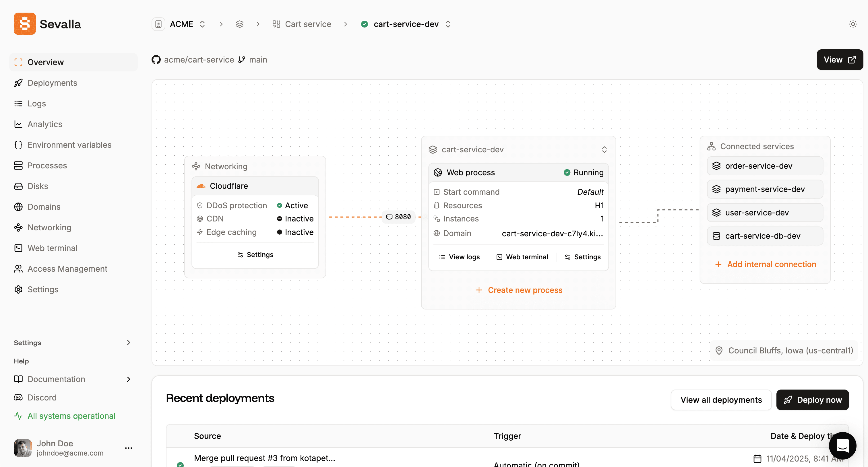Expand the cart-service-dev card selector
This screenshot has width=868, height=467.
pos(604,149)
